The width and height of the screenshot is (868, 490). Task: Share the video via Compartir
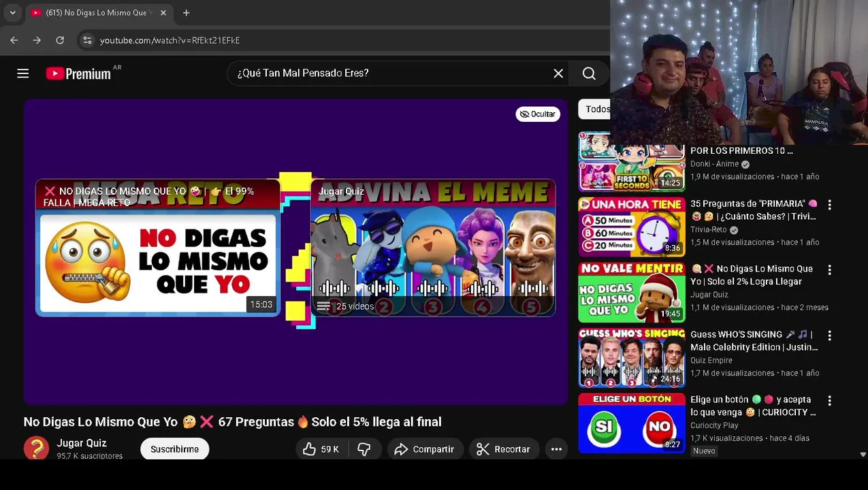[425, 449]
